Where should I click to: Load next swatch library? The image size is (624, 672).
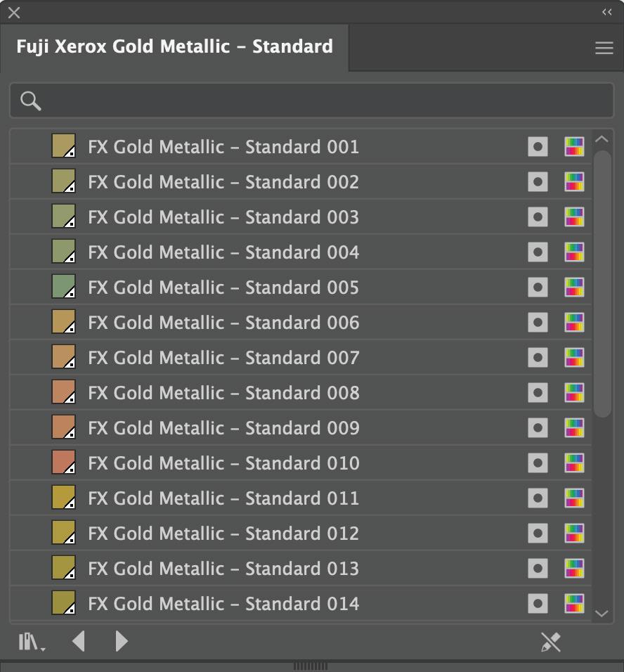[x=122, y=641]
